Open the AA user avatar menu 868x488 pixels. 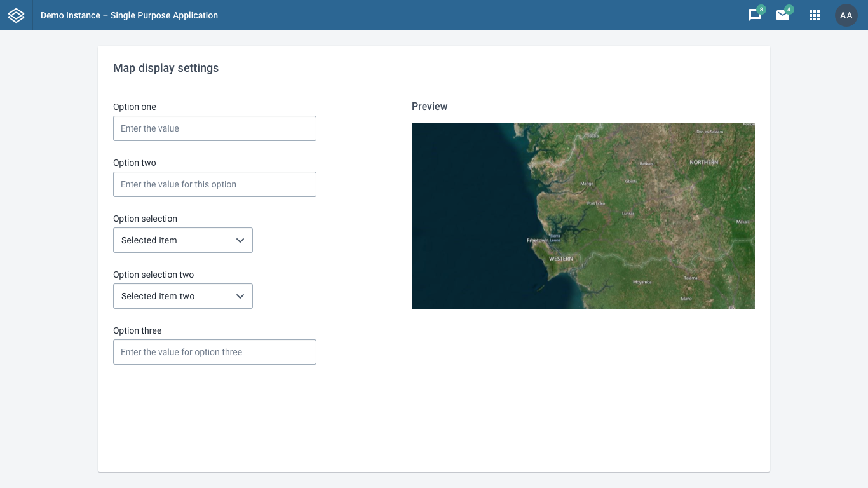846,15
